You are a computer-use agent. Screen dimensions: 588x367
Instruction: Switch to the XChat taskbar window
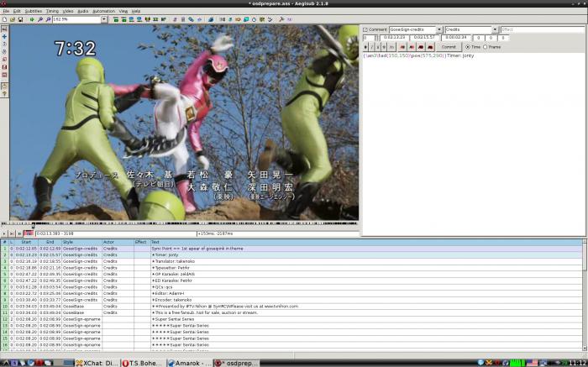[97, 363]
